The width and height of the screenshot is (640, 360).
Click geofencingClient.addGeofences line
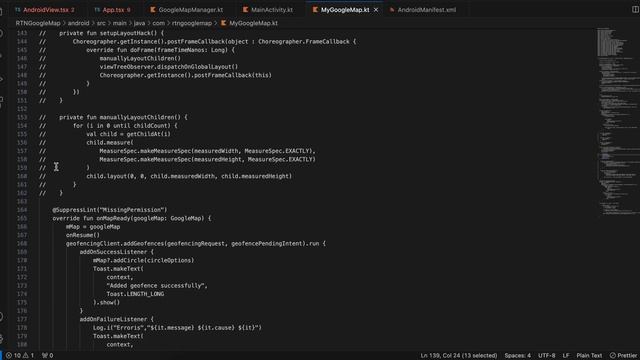(196, 244)
